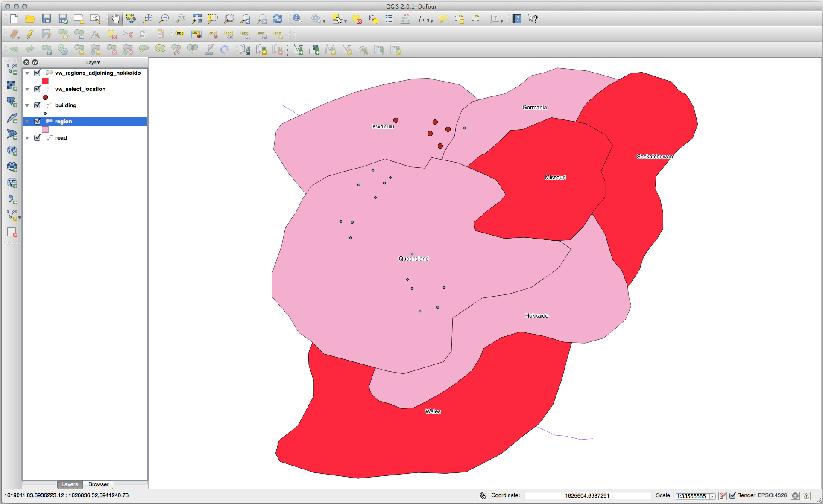Click inside the Coordinate input field

click(x=587, y=495)
